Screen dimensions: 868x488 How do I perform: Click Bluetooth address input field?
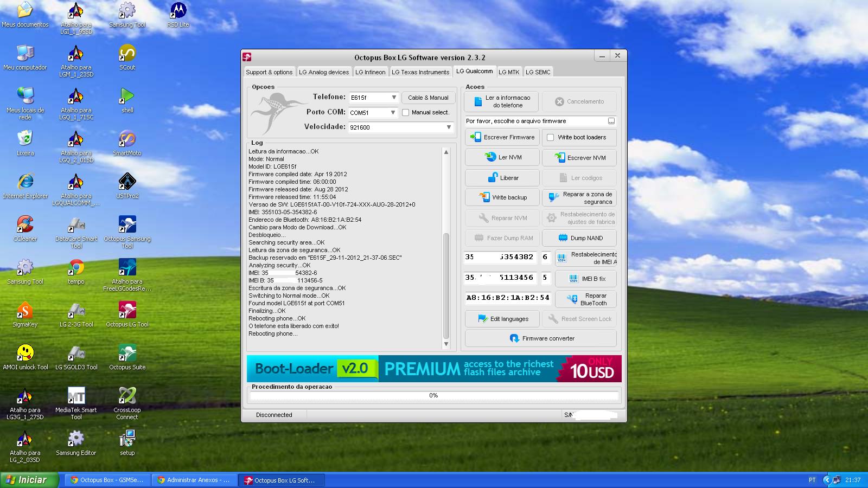pyautogui.click(x=508, y=298)
